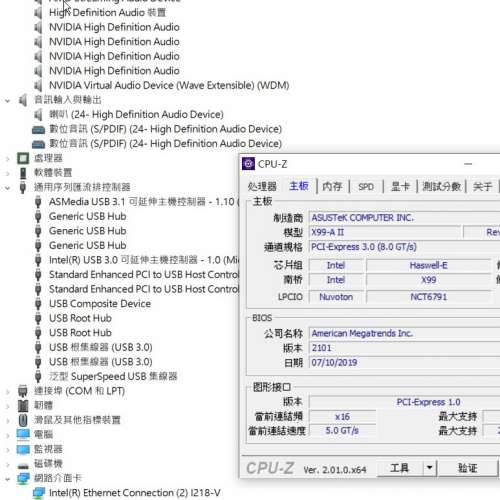Viewport: 500px width, 500px height.
Task: Expand the 軟體裝置 tree node
Action: [7, 173]
